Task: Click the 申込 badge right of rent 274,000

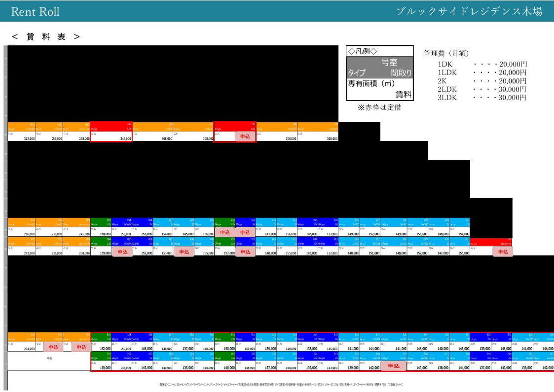Action: click(x=53, y=347)
